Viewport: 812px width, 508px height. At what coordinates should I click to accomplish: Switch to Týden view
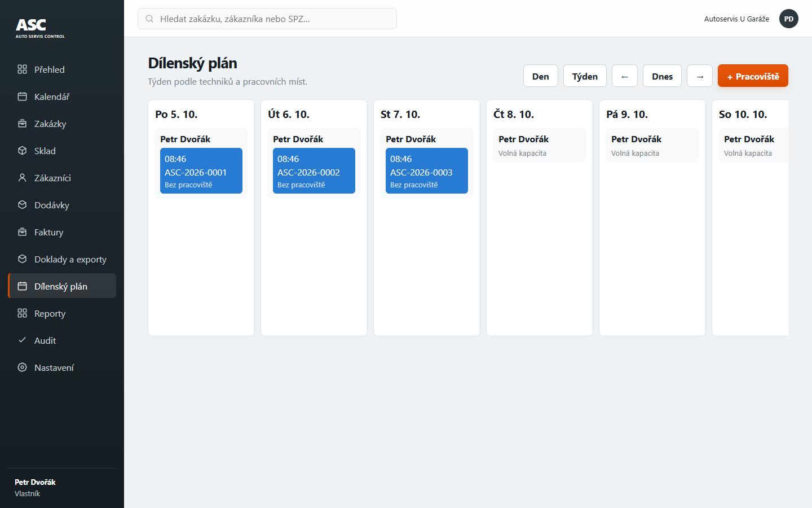[x=585, y=76]
